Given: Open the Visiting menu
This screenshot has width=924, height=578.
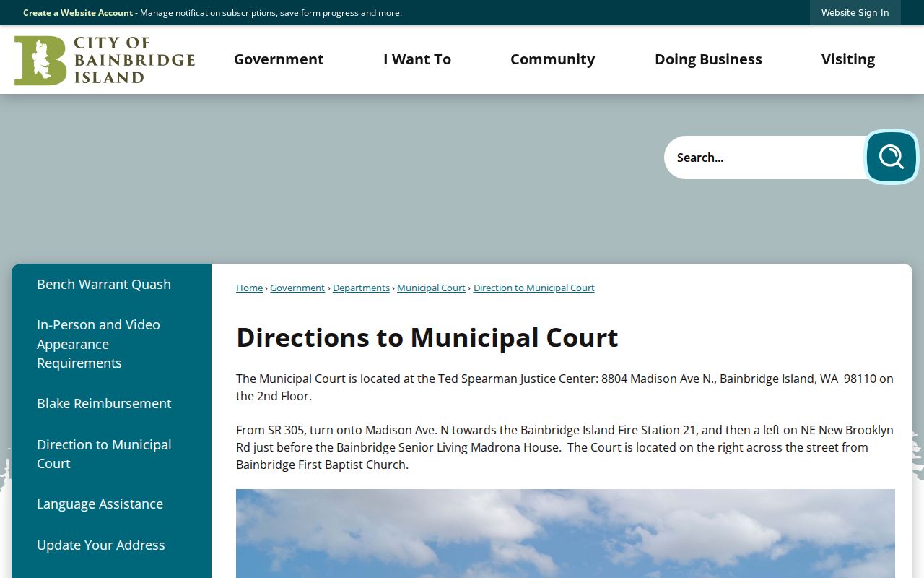Looking at the screenshot, I should pyautogui.click(x=848, y=59).
